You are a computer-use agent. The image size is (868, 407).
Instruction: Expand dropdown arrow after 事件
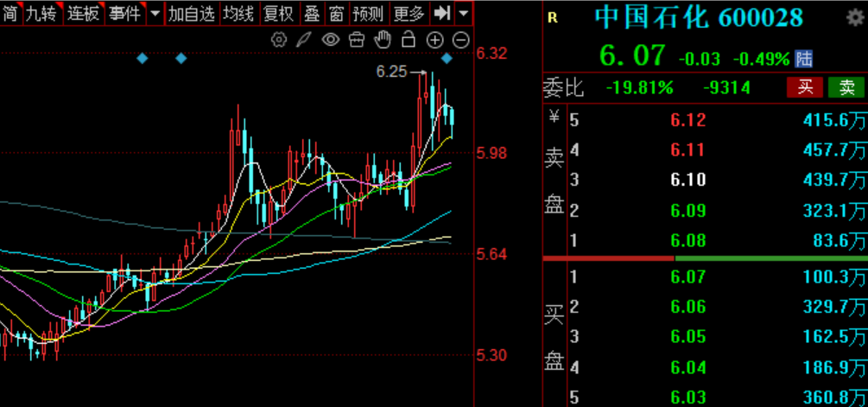tap(155, 14)
